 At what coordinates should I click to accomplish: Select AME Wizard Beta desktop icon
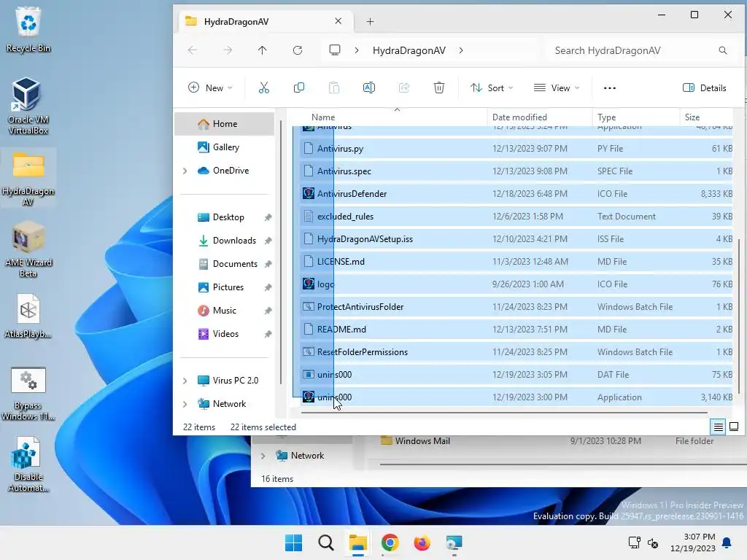pos(28,249)
